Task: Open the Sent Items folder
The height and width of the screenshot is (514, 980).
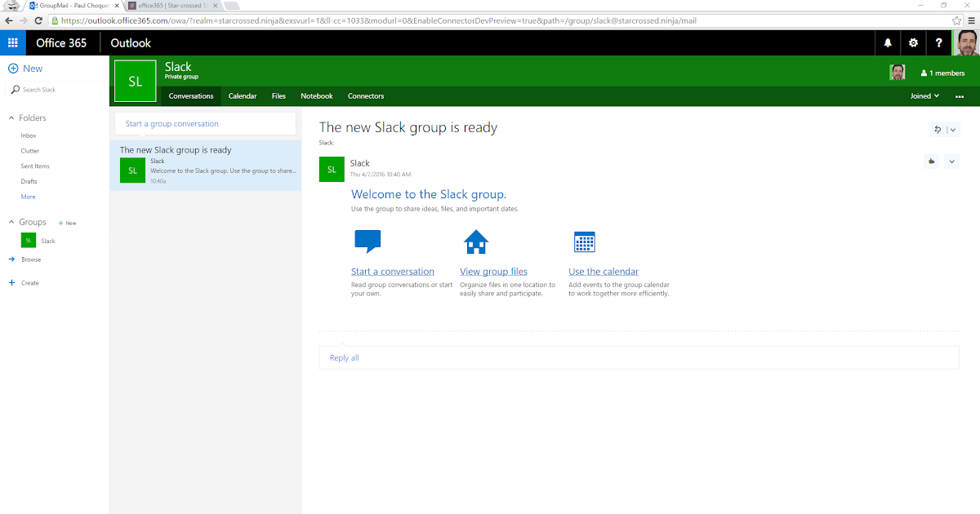Action: (35, 166)
